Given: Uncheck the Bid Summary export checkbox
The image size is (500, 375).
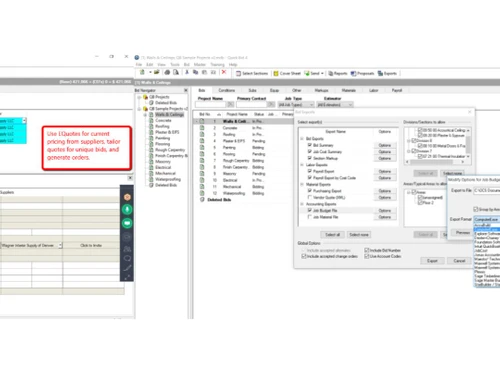Looking at the screenshot, I should [x=310, y=145].
